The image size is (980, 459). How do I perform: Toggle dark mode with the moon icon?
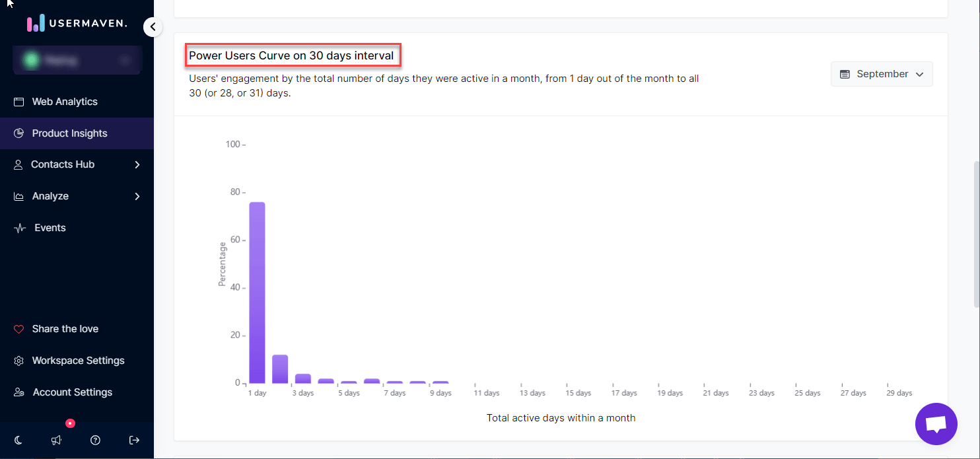(x=18, y=440)
